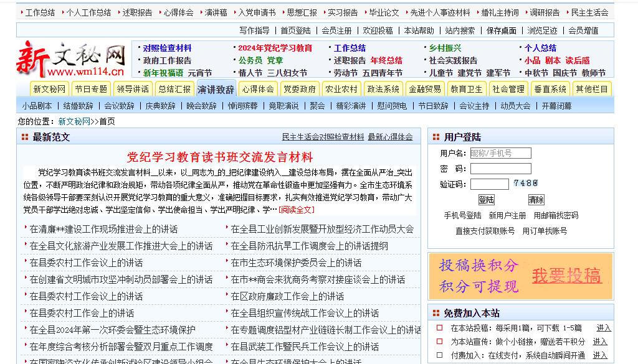Click the 新文秘网 site logo
This screenshot has width=638, height=364.
pos(71,59)
